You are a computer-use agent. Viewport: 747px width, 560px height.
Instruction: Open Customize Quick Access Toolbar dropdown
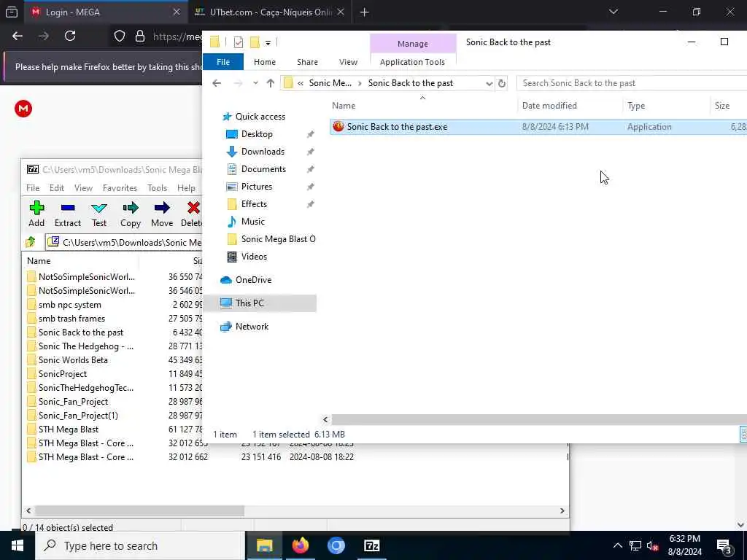[268, 43]
